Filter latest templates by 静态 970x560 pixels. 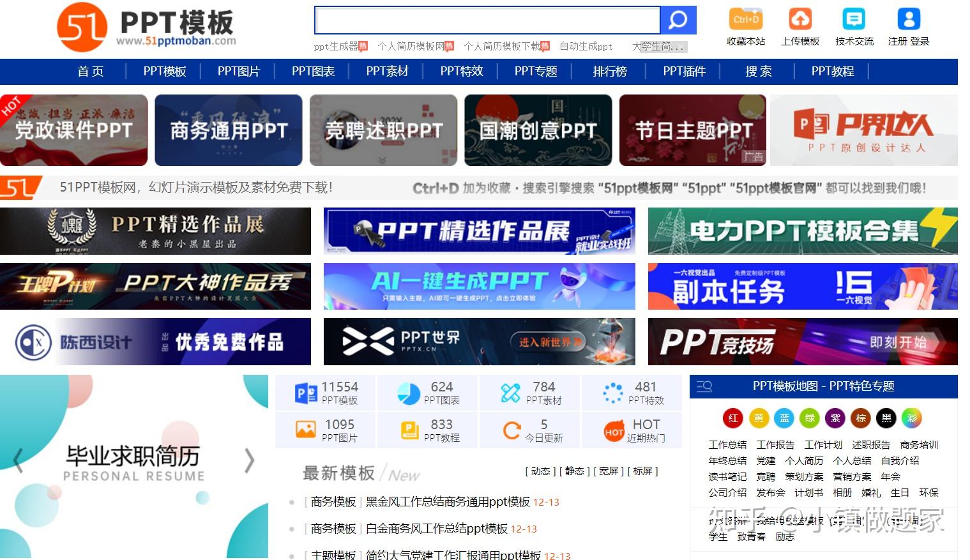click(x=574, y=471)
